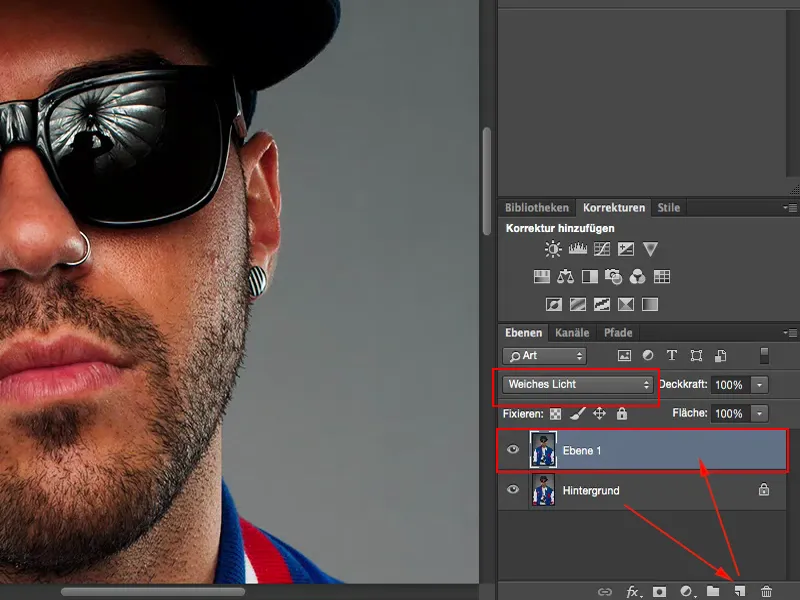
Task: Toggle filter for pixel layers
Action: tap(624, 356)
